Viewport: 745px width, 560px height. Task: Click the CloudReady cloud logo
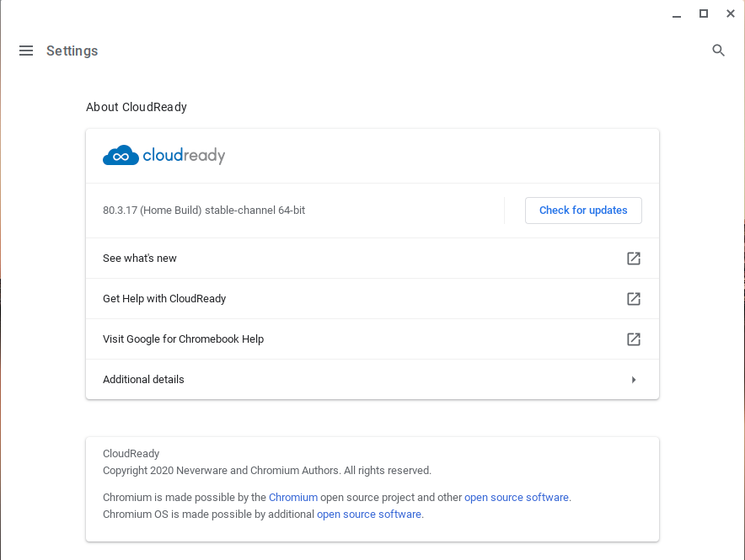coord(121,155)
